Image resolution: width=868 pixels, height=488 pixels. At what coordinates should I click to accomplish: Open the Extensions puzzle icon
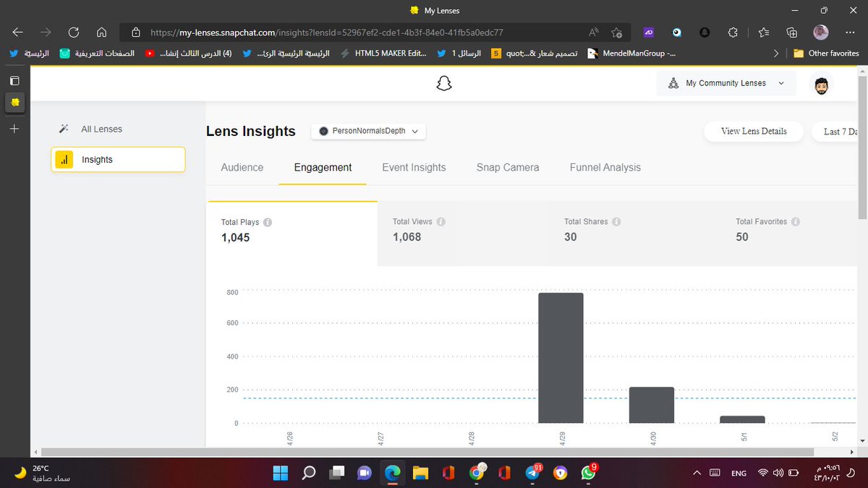[x=733, y=33]
